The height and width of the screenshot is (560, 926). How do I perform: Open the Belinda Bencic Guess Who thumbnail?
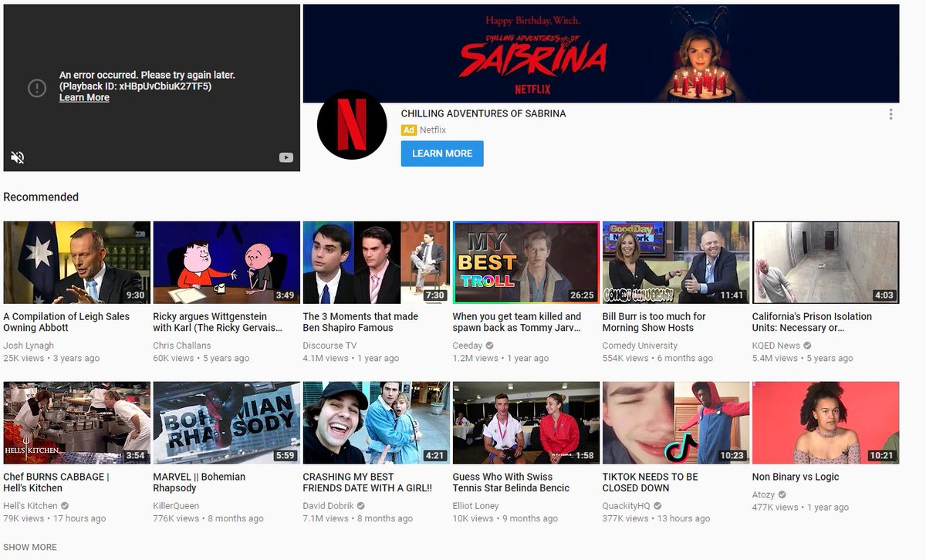coord(526,423)
